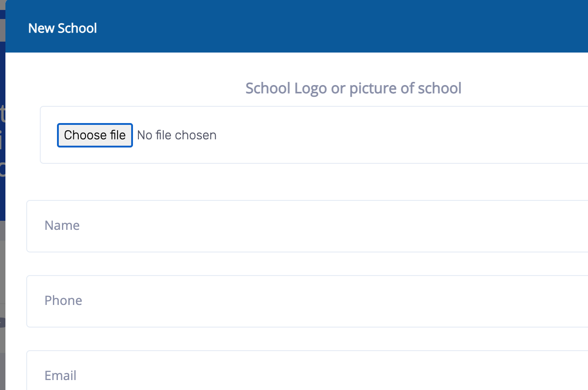This screenshot has height=390, width=588.
Task: Click the "No file chosen" text
Action: [x=176, y=135]
